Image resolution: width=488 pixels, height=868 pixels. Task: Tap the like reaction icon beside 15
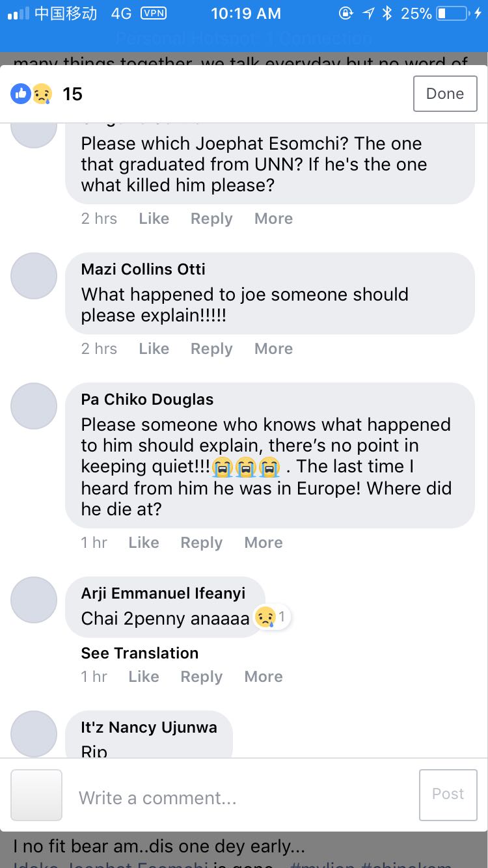coord(21,94)
